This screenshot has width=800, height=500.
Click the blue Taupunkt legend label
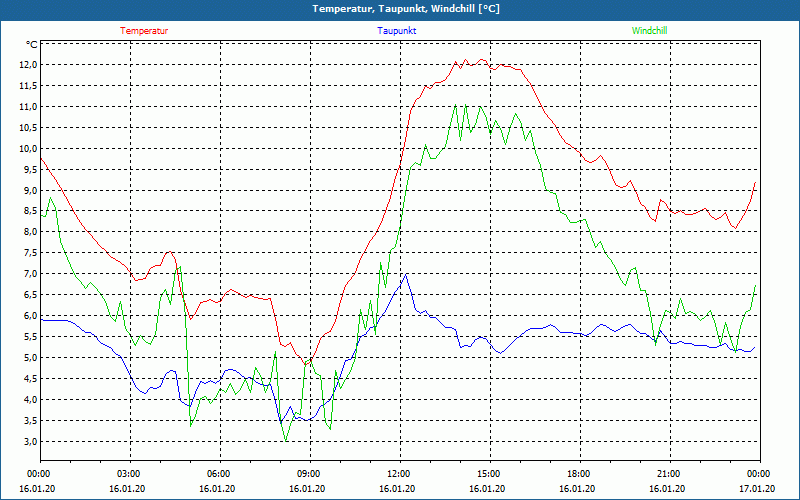pyautogui.click(x=396, y=31)
